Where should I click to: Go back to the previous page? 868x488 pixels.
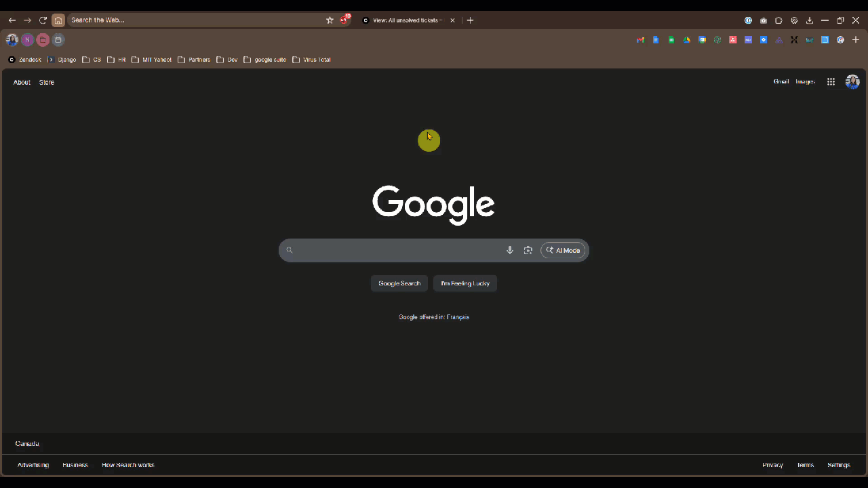tap(12, 20)
